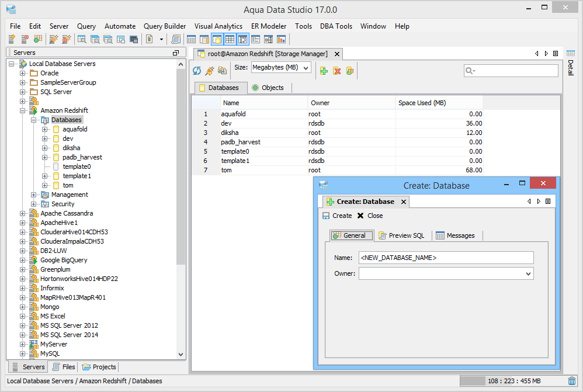Toggle the highlighted schema layout toolbar button
The width and height of the screenshot is (583, 392).
tap(243, 39)
